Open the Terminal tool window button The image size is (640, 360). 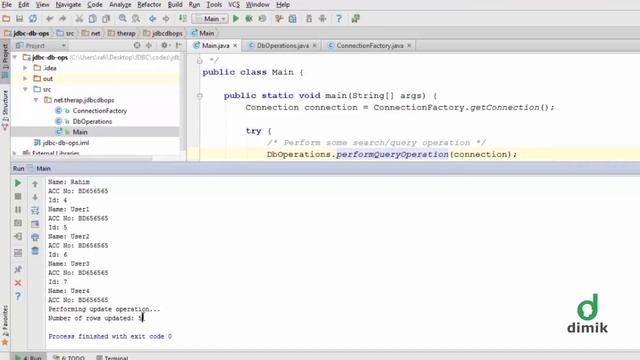tap(113, 358)
